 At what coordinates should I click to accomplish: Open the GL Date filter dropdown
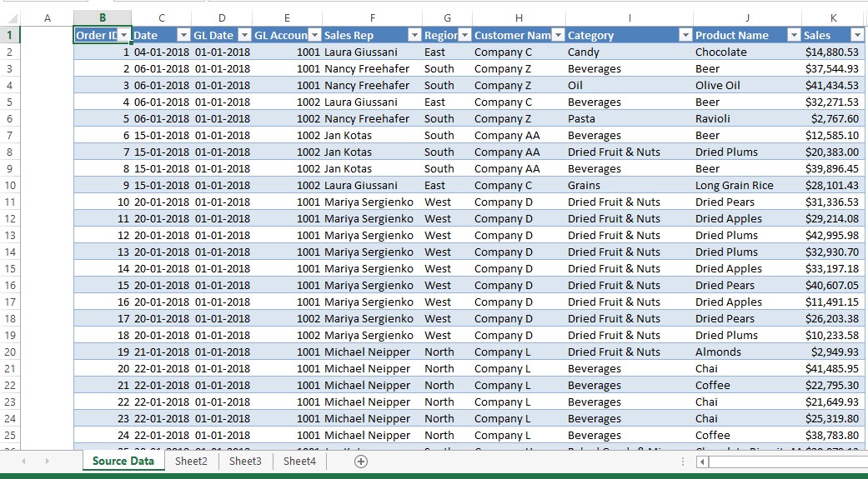[x=244, y=35]
